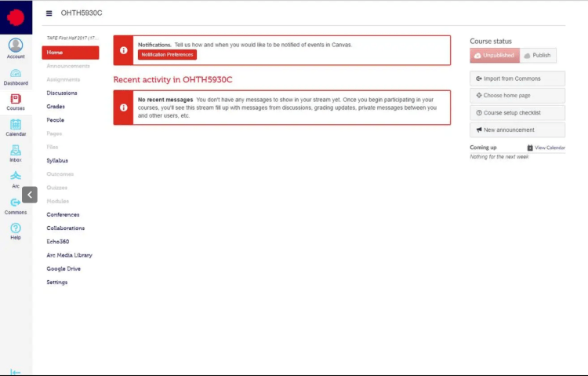Open the Inbox icon in sidebar

click(x=16, y=153)
